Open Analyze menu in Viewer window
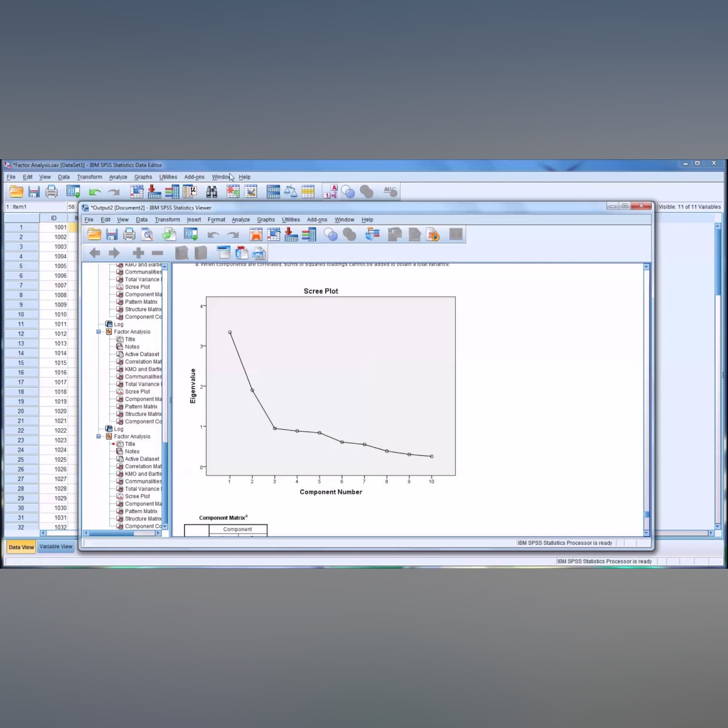This screenshot has width=728, height=728. tap(241, 220)
